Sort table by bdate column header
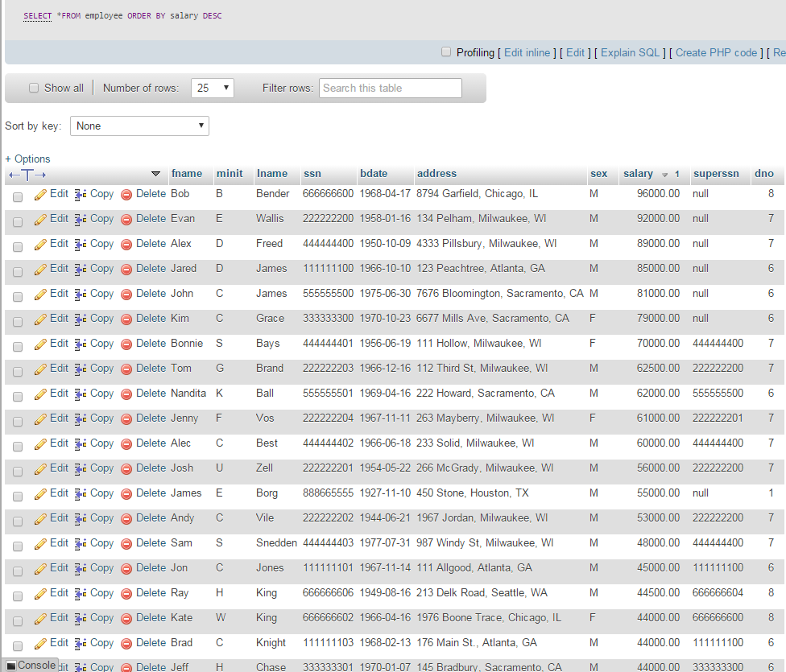Image resolution: width=786 pixels, height=672 pixels. pos(374,173)
